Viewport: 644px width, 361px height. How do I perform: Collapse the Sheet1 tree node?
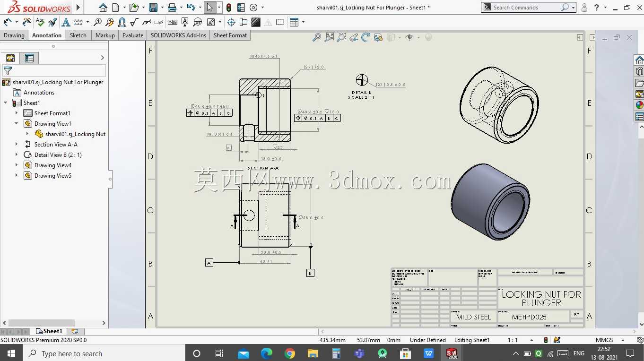6,103
